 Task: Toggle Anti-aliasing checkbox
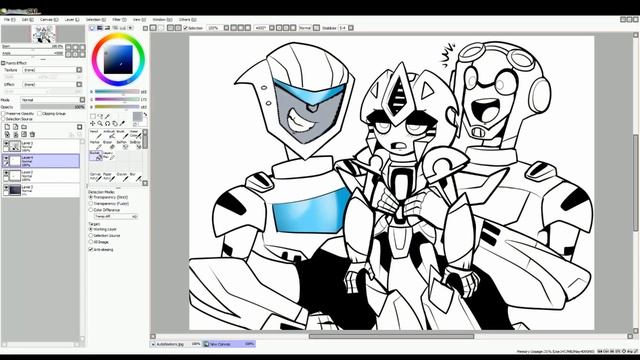pos(91,249)
